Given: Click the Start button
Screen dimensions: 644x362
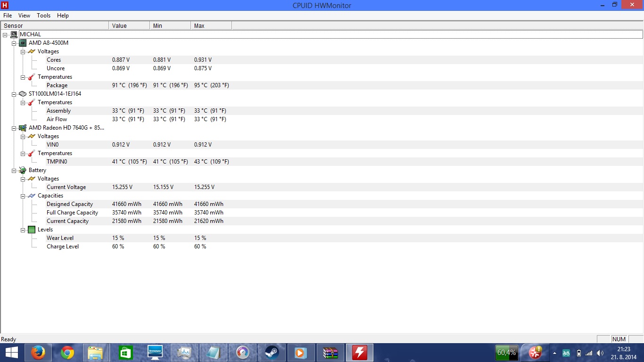Looking at the screenshot, I should coord(11,353).
